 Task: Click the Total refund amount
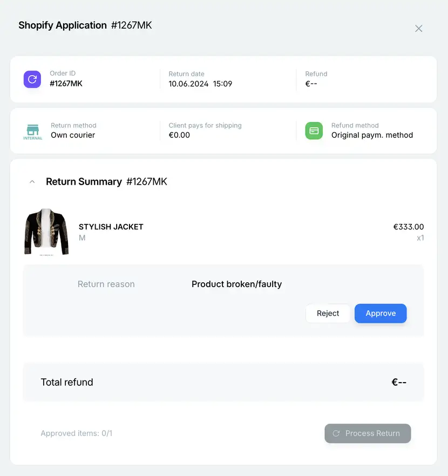(x=399, y=382)
